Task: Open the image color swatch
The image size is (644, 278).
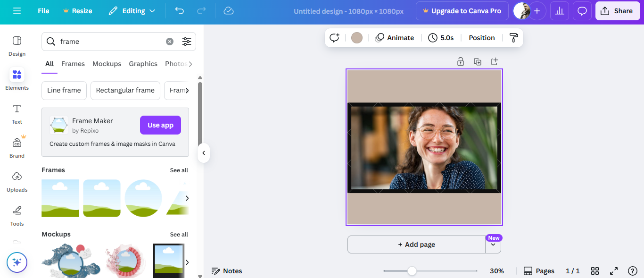Action: 357,37
